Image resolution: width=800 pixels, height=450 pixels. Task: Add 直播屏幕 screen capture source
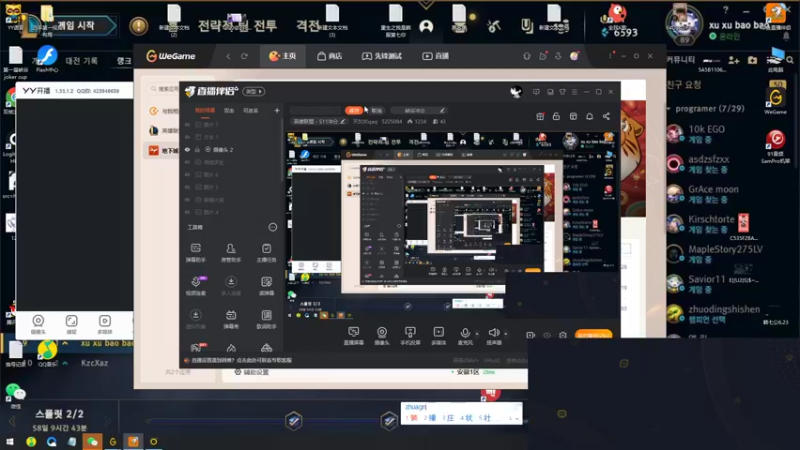[x=354, y=336]
